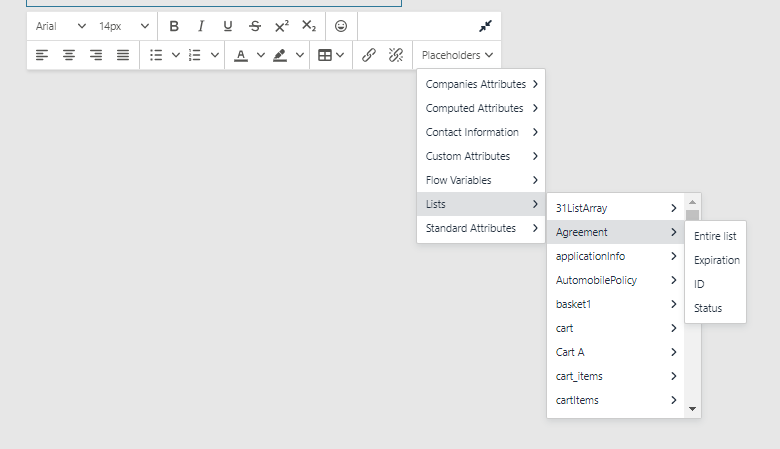Image resolution: width=780 pixels, height=449 pixels.
Task: Insert the Entire list placeholder
Action: pyautogui.click(x=715, y=236)
